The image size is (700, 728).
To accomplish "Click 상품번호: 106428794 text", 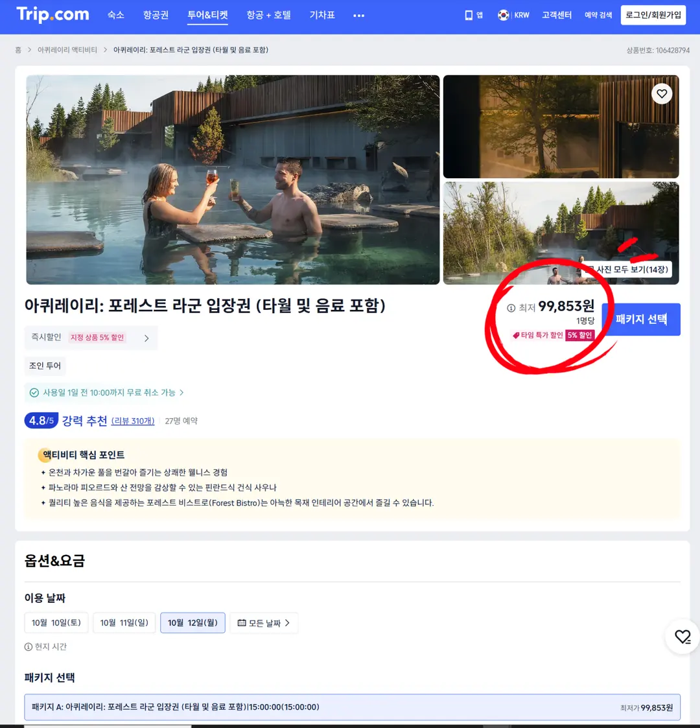I will click(x=658, y=50).
